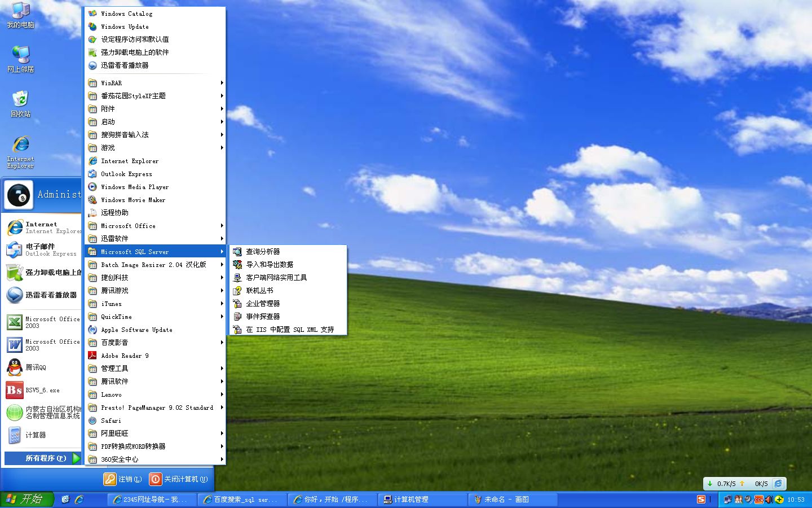Image resolution: width=812 pixels, height=508 pixels.
Task: Open 回收站 recycle bin icon
Action: (x=20, y=104)
